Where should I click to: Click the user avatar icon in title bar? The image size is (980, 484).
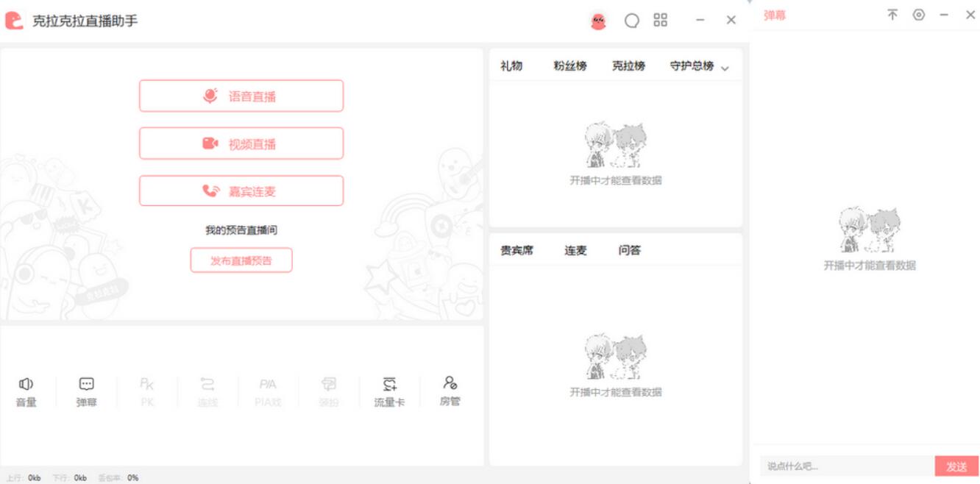599,21
